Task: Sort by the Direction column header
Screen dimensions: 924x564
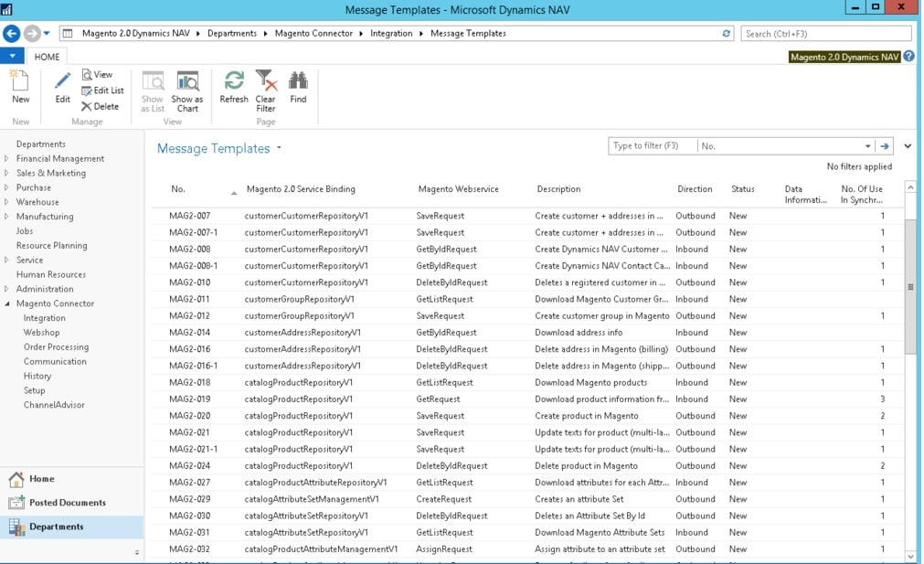Action: point(695,189)
